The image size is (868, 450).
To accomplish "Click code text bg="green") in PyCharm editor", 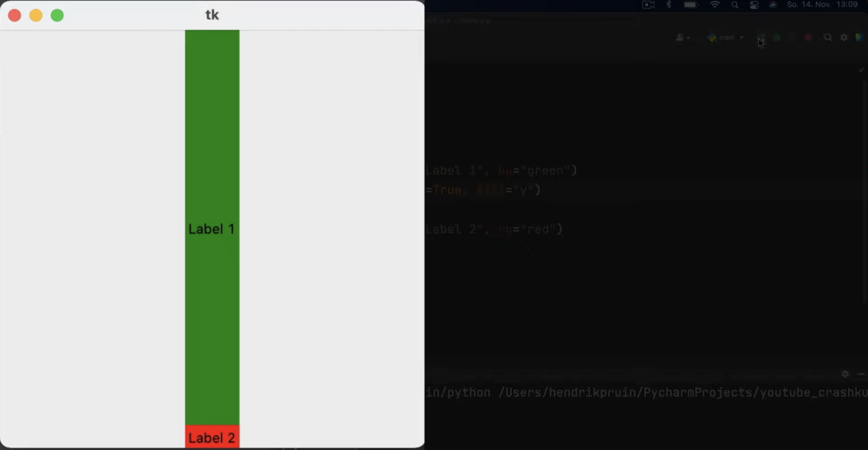I will click(537, 171).
